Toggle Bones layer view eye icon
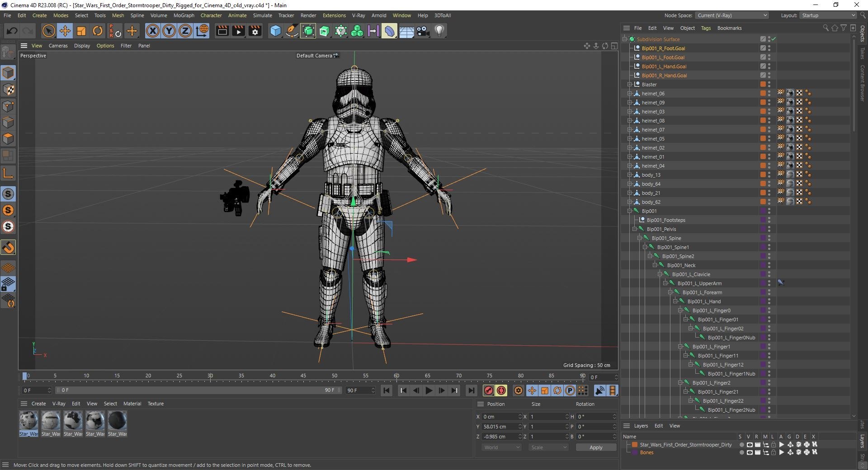 749,452
